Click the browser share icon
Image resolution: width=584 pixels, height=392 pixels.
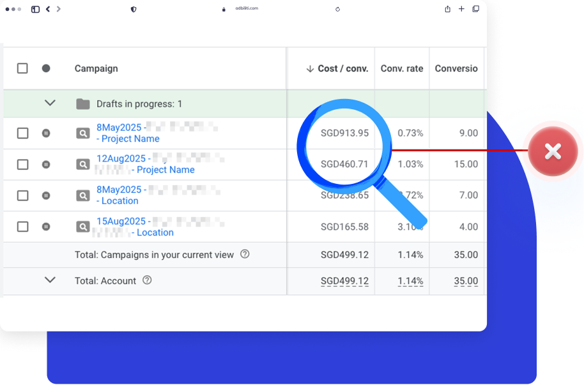(447, 9)
